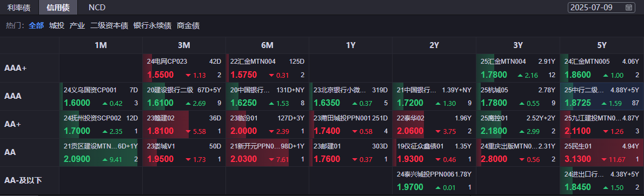Open the 21贡区建设MTN green cell
This screenshot has width=644, height=196.
click(x=101, y=153)
